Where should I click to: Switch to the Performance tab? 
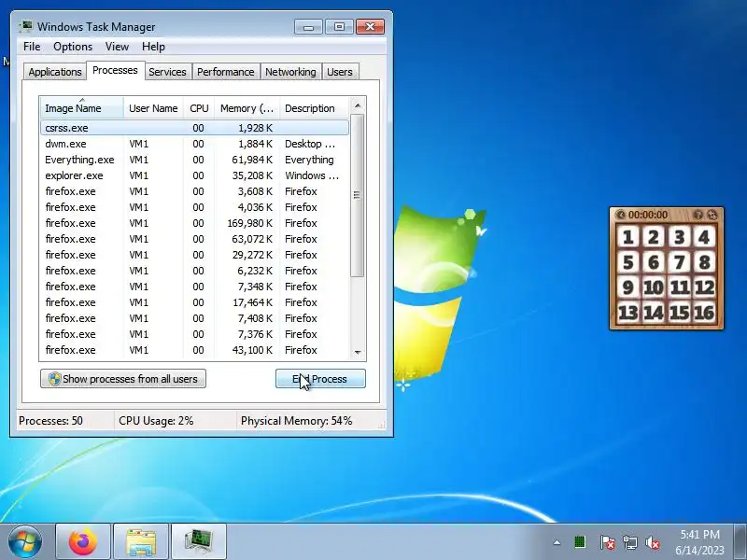pyautogui.click(x=225, y=72)
